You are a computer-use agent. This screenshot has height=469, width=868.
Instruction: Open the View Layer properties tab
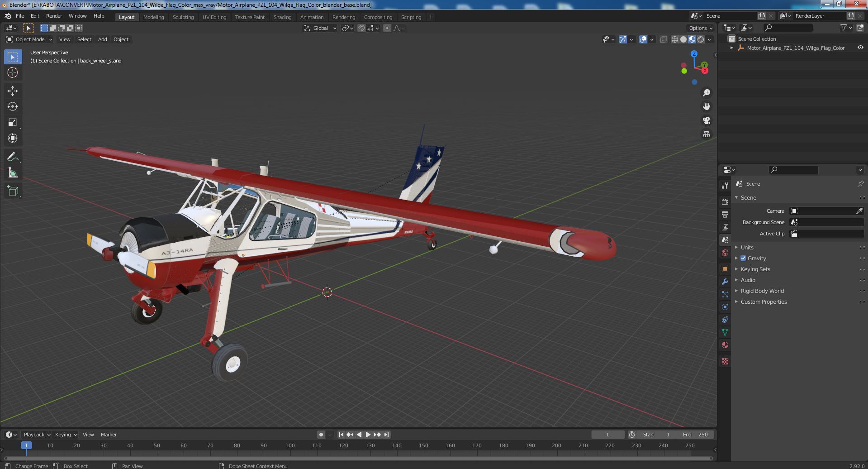[725, 227]
